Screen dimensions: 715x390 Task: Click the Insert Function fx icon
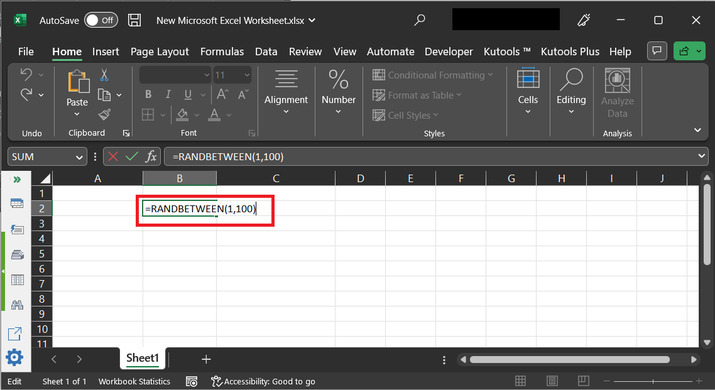pos(151,156)
